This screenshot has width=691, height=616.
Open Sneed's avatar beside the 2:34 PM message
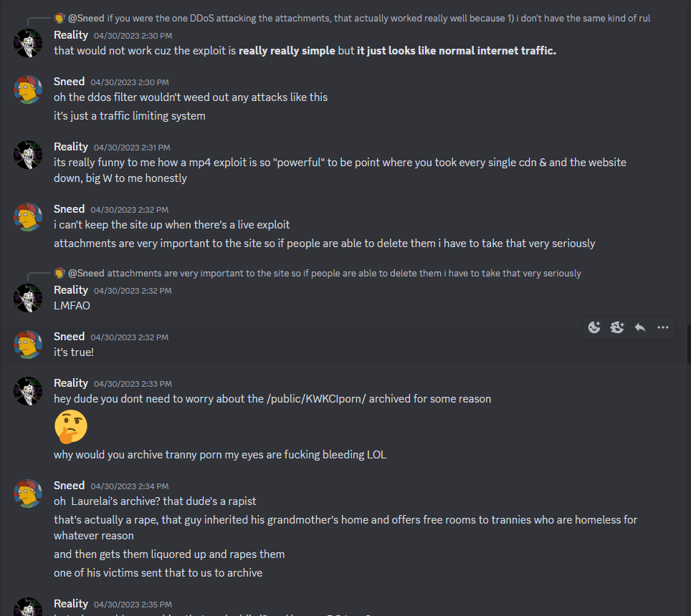click(x=29, y=494)
